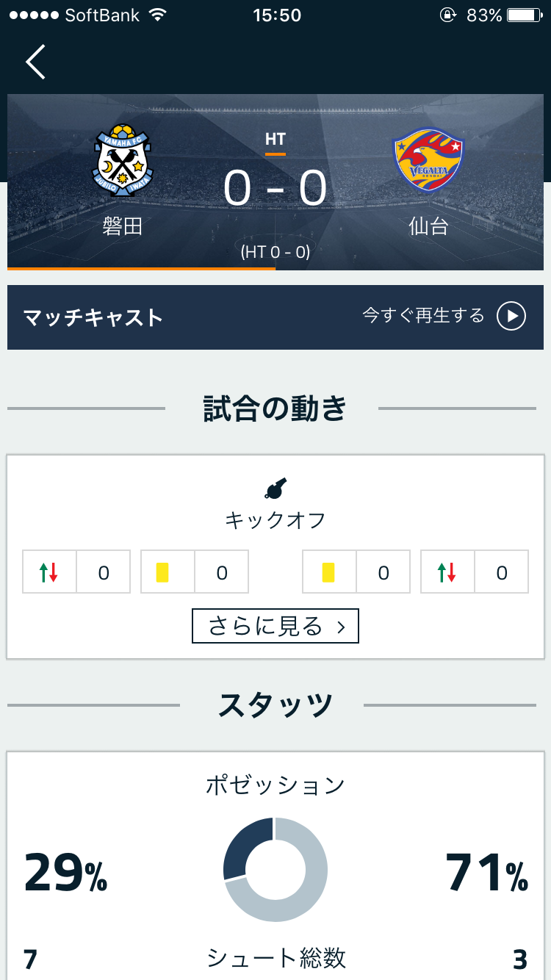Select the HT status tab

click(275, 140)
